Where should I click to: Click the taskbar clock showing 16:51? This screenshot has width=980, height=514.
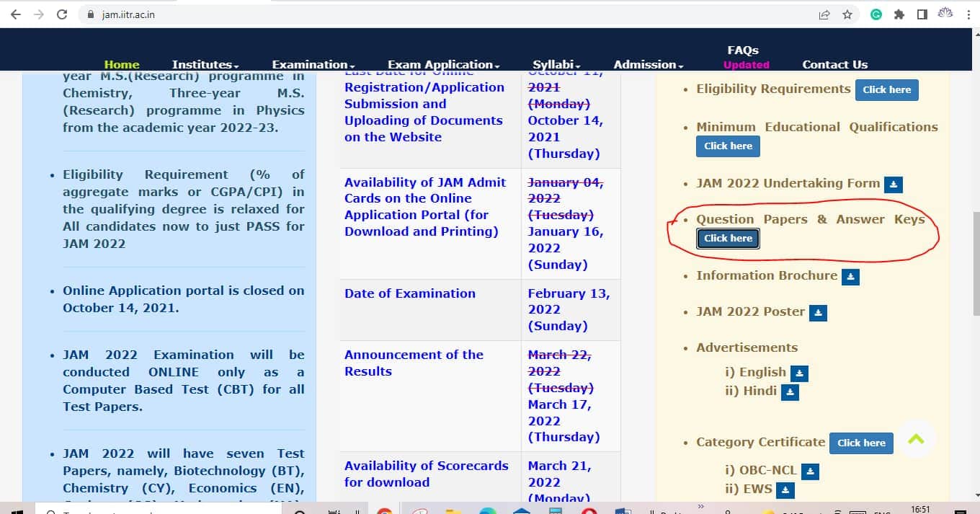tap(920, 509)
